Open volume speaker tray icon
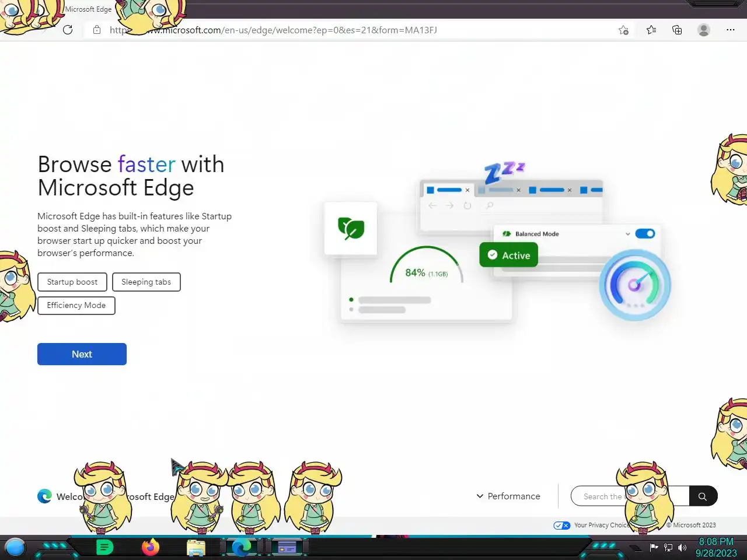The width and height of the screenshot is (747, 560). pos(682,547)
